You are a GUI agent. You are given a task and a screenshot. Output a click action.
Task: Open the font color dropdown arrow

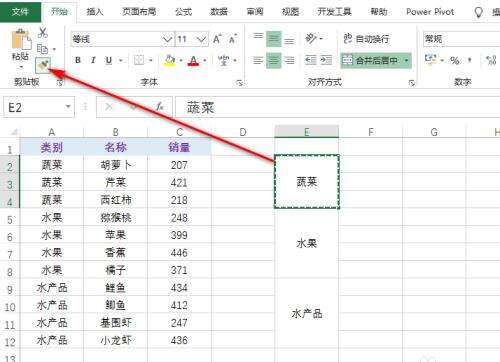205,60
